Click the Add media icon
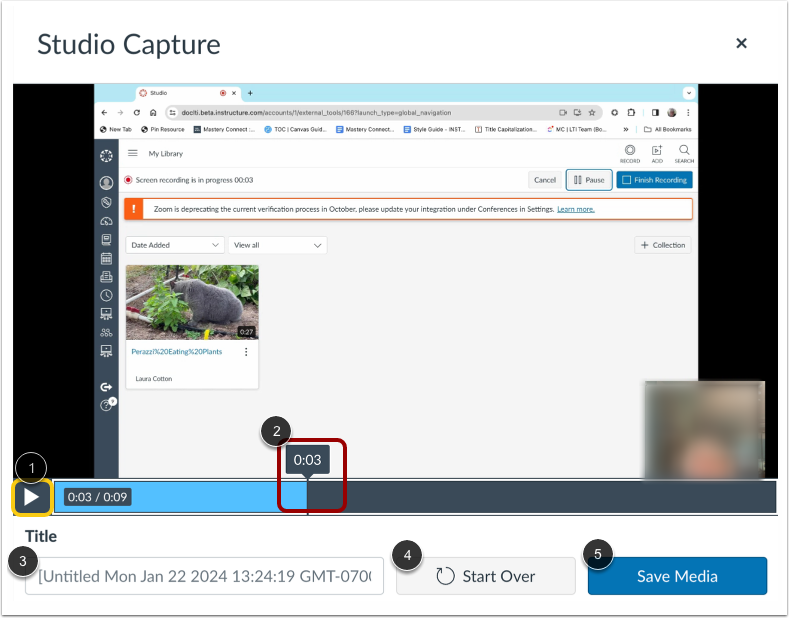Image resolution: width=789 pixels, height=618 pixels. point(657,153)
